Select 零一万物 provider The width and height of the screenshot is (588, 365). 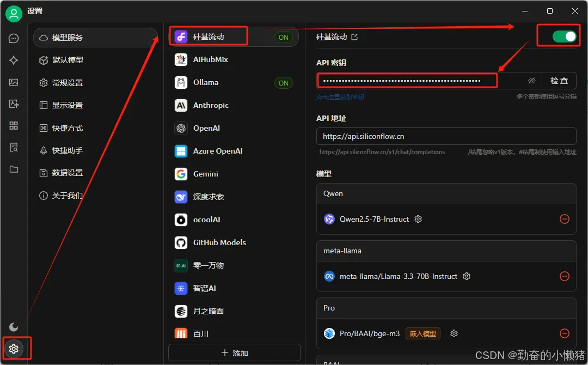[234, 266]
